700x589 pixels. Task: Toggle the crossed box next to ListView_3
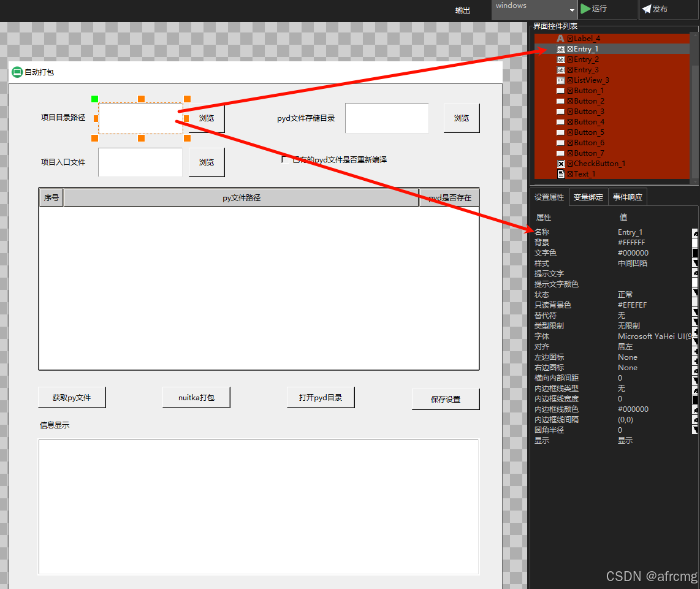(570, 80)
